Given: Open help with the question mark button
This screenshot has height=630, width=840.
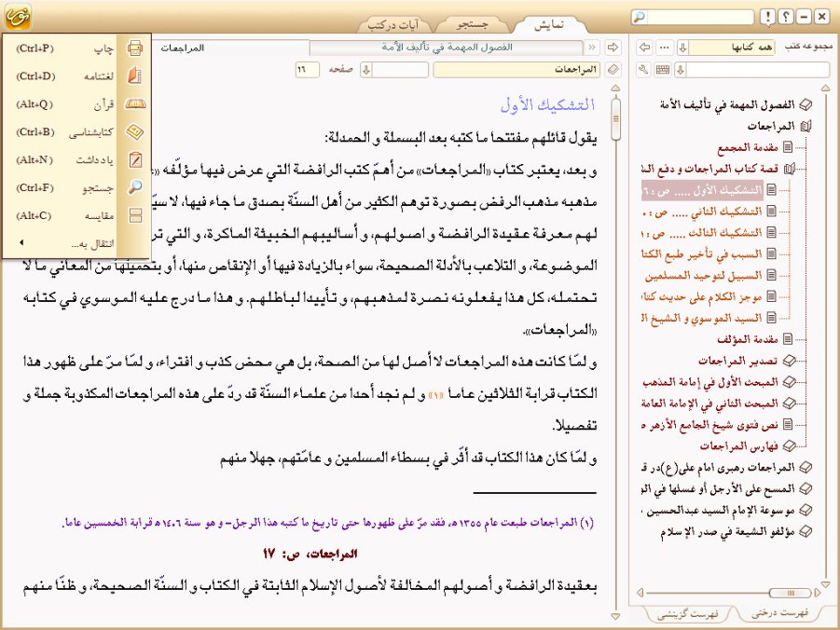Looking at the screenshot, I should click(785, 17).
